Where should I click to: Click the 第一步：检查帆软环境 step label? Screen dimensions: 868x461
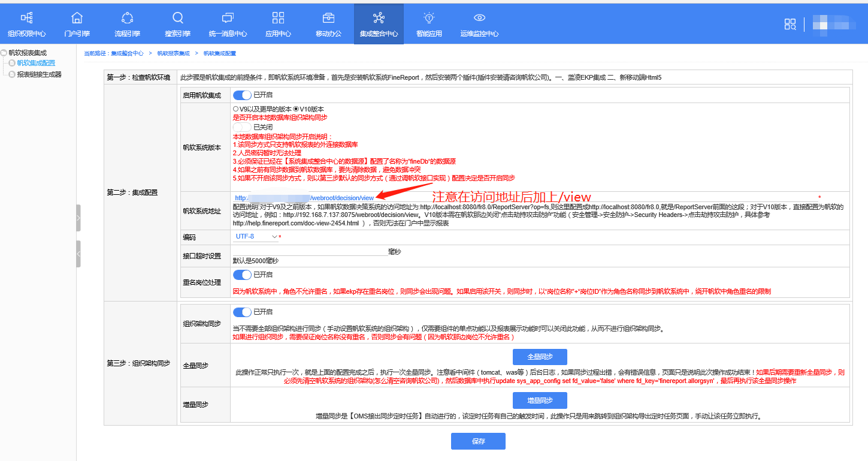tap(138, 77)
